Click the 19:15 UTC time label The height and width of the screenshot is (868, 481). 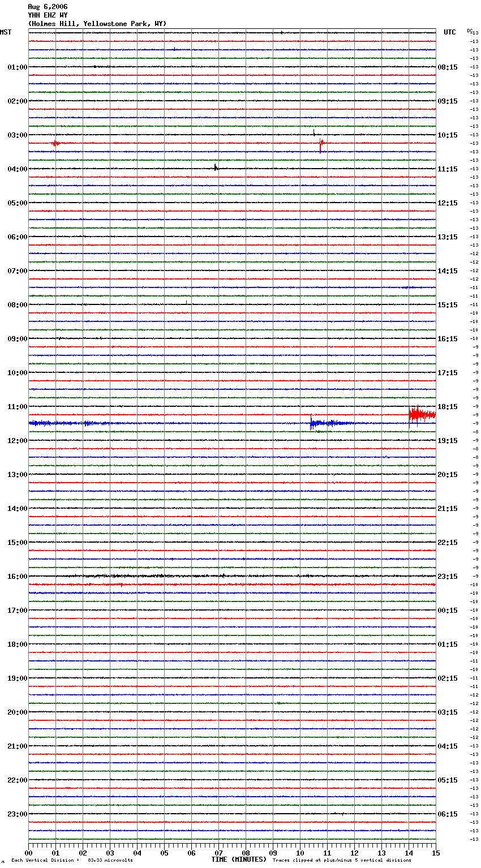coord(448,441)
